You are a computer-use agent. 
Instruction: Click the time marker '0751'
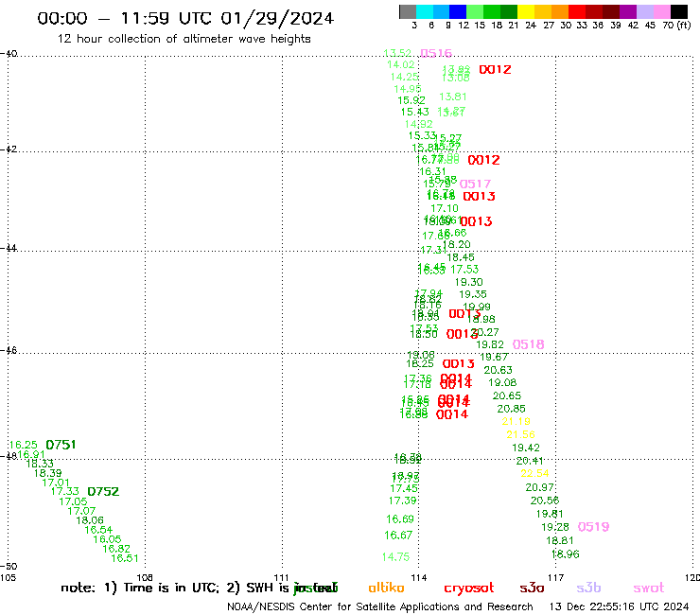[x=61, y=445]
